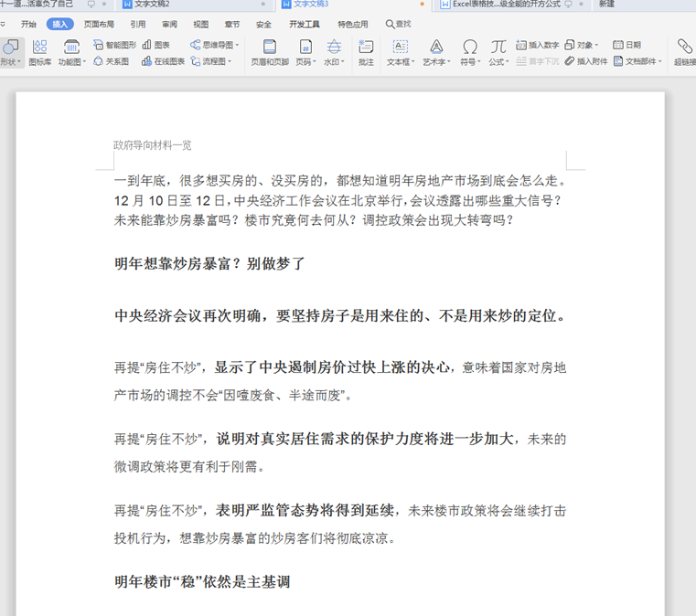Viewport: 696px width, 616px height.
Task: Switch to the Excel表格技 document tab
Action: (x=507, y=4)
